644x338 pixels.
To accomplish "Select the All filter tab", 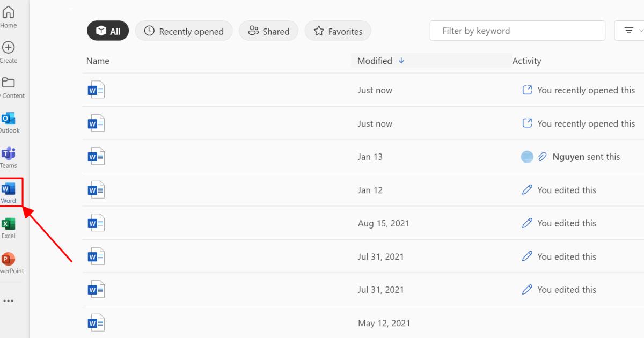I will [x=108, y=31].
